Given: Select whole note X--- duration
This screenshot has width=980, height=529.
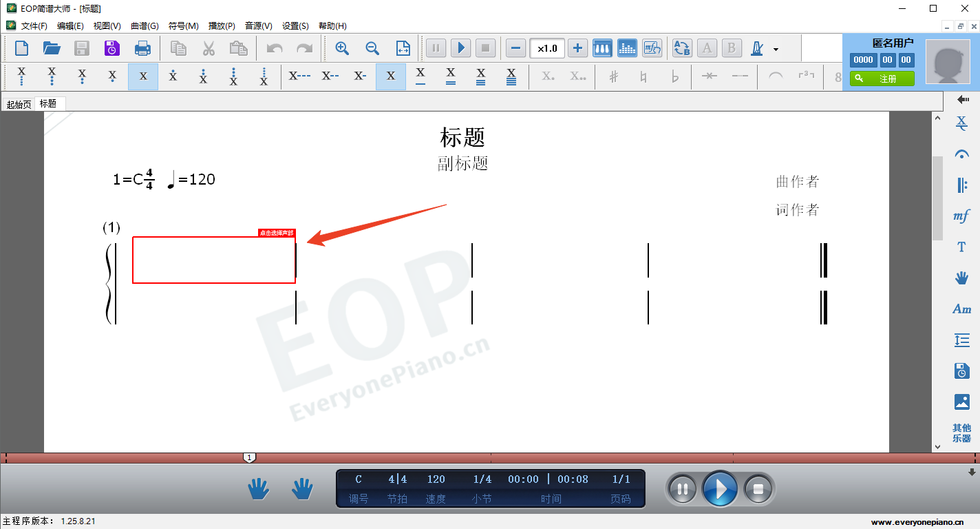Looking at the screenshot, I should (x=299, y=76).
